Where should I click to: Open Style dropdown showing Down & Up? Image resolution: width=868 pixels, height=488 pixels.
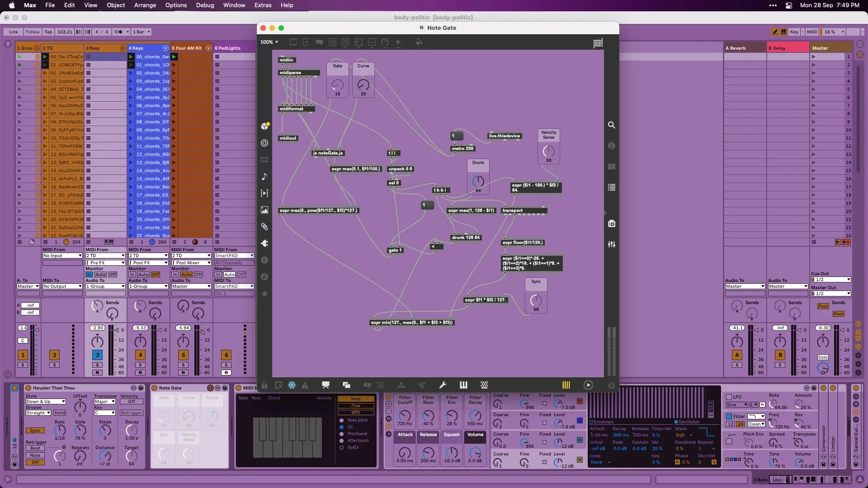(46, 401)
